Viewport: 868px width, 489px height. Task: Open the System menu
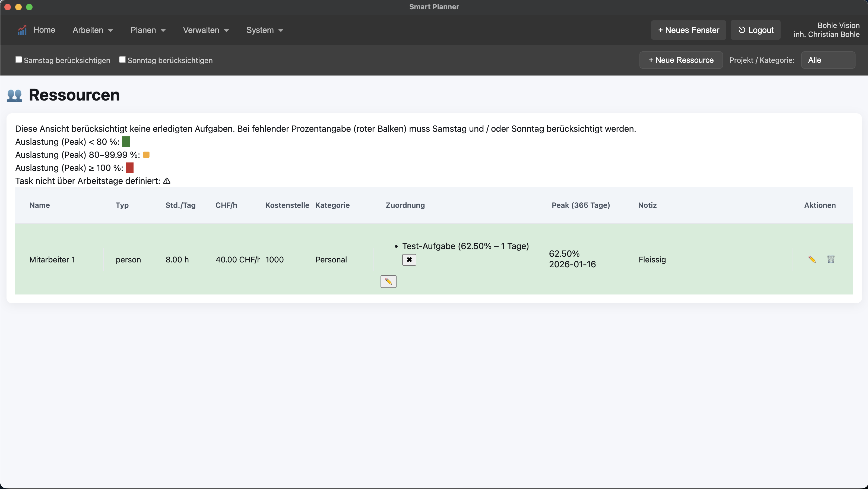click(x=265, y=30)
